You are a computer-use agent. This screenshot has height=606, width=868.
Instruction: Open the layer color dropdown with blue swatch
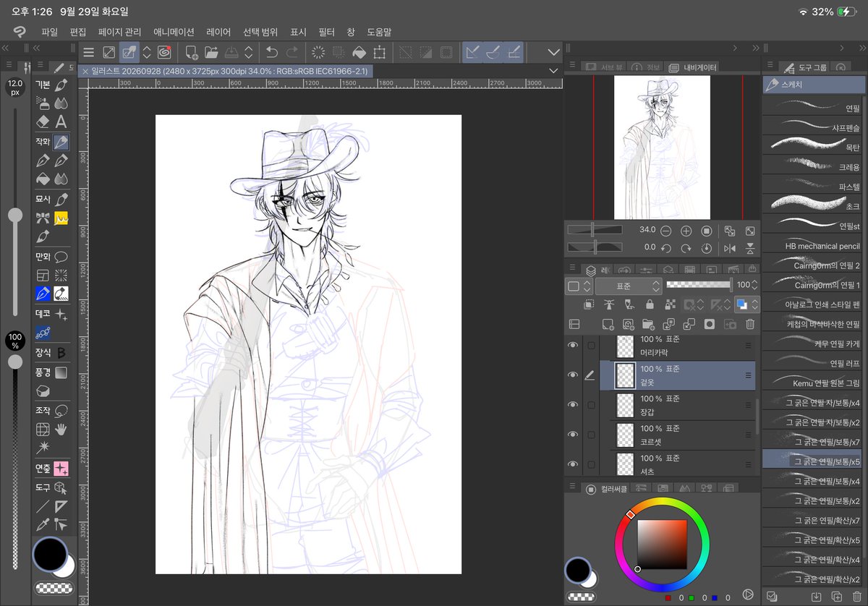click(x=746, y=304)
